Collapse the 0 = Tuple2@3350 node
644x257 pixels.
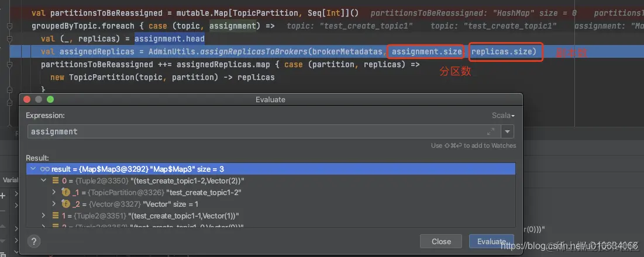[43, 180]
